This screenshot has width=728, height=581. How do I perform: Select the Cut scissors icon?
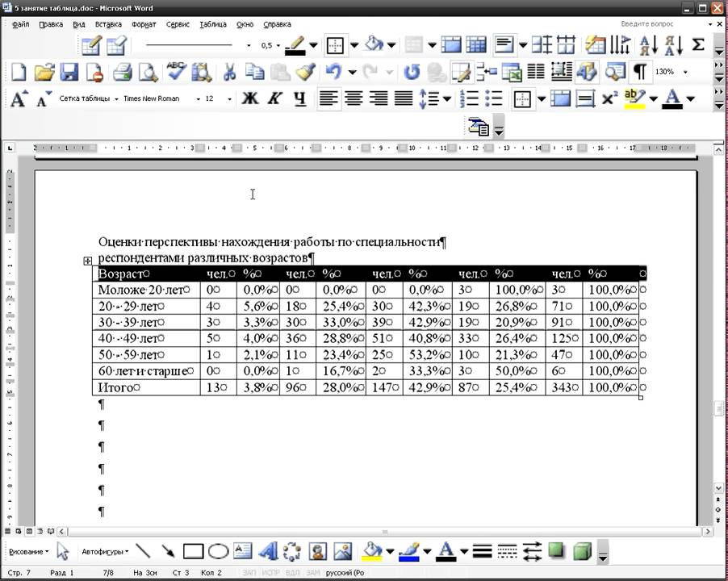(x=228, y=73)
